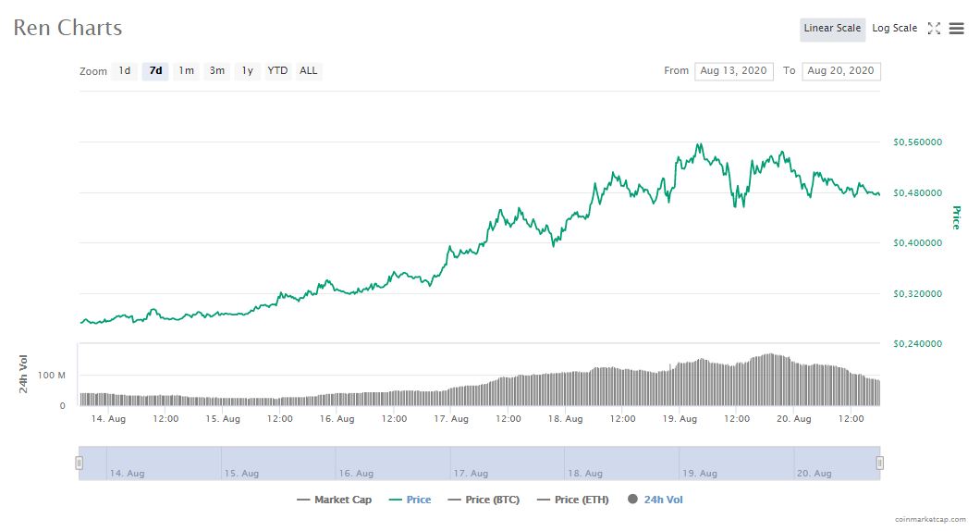The width and height of the screenshot is (980, 531).
Task: Click the 100 M volume axis label
Action: click(51, 376)
